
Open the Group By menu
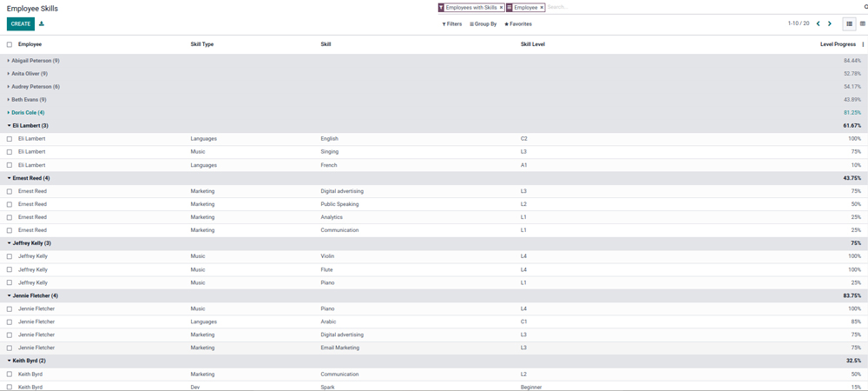click(483, 24)
